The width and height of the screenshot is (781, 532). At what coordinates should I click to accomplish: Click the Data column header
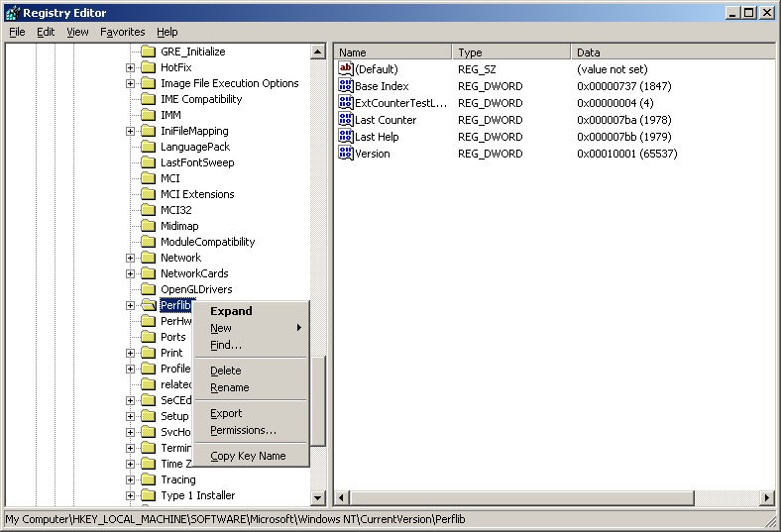(672, 53)
